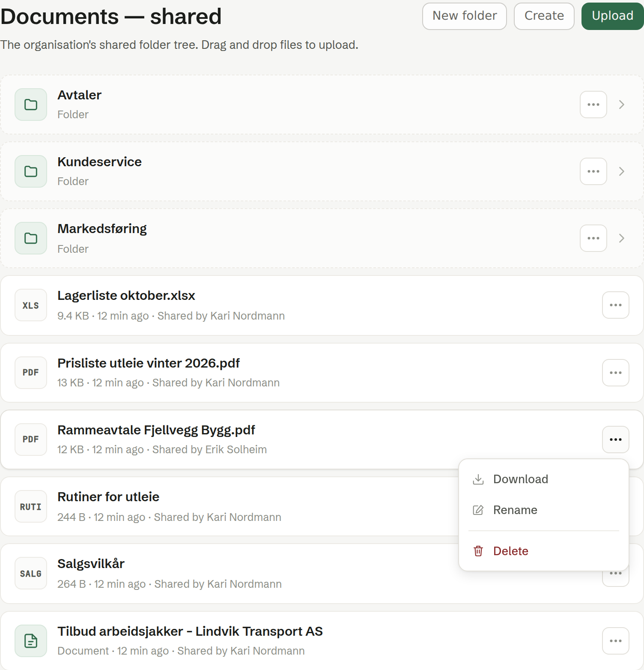This screenshot has height=670, width=644.
Task: Select the file name Rutiner for utleie
Action: click(108, 497)
